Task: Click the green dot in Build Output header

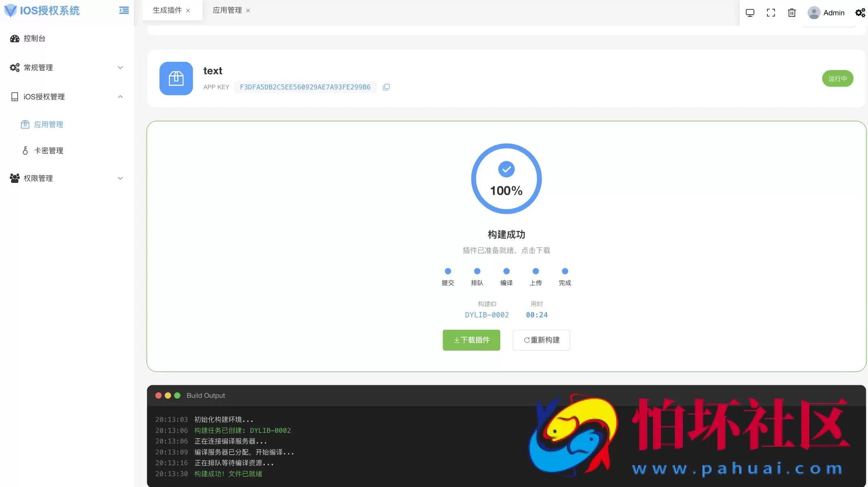Action: [x=177, y=395]
